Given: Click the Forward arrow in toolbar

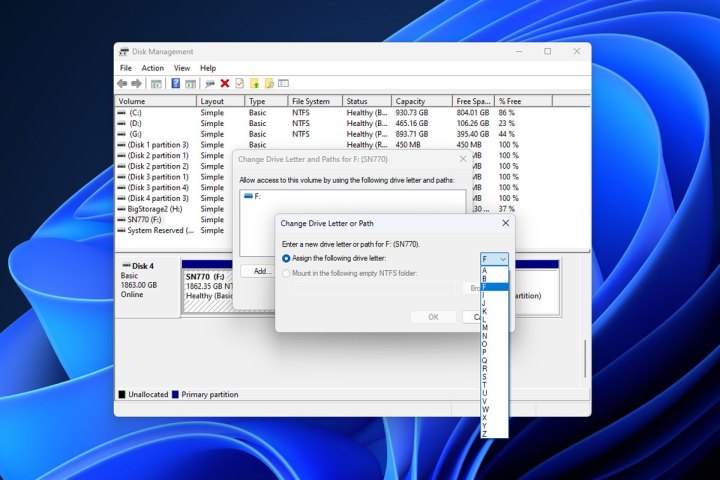Looking at the screenshot, I should click(x=136, y=84).
